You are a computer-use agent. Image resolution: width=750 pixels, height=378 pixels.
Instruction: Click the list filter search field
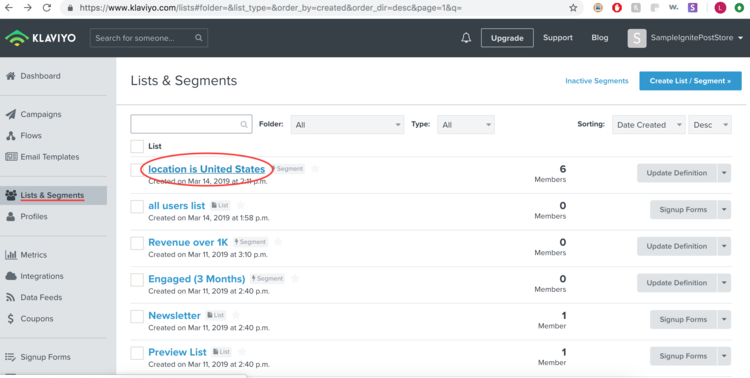[191, 124]
